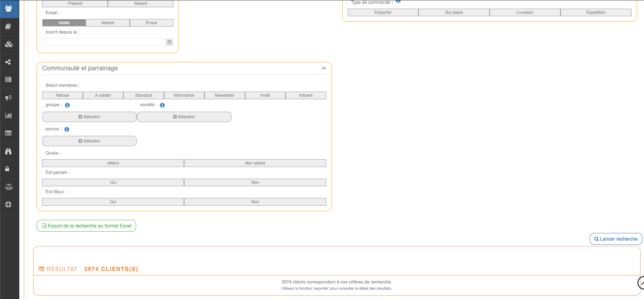Image resolution: width=644 pixels, height=299 pixels.
Task: Click the 'Inscrit depuis le' date field
Action: tap(104, 42)
